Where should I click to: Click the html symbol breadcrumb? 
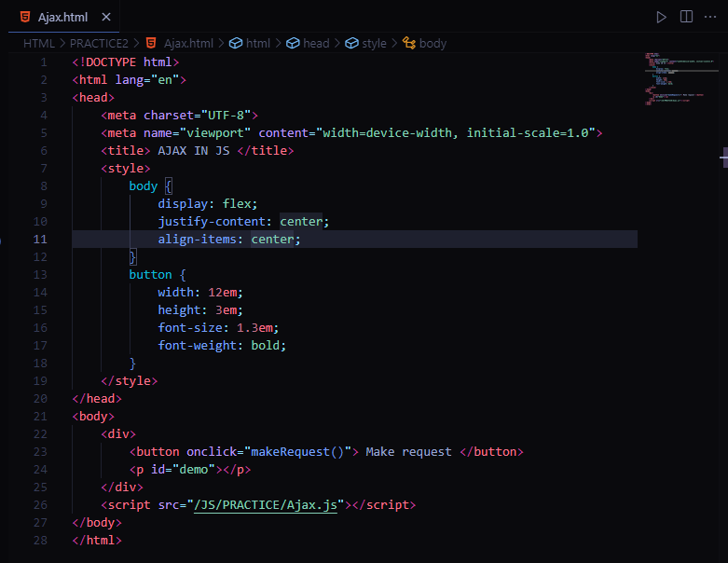[x=257, y=43]
